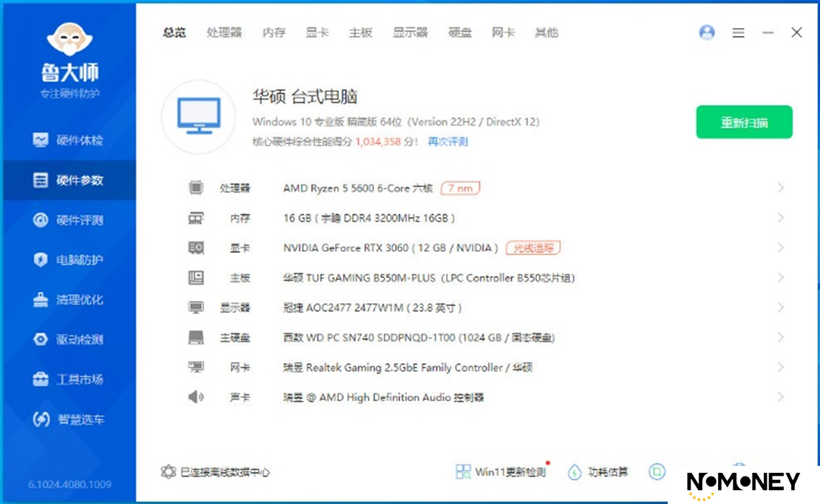Click the 华硕 台式电脑 title
This screenshot has width=820, height=504.
[x=305, y=97]
